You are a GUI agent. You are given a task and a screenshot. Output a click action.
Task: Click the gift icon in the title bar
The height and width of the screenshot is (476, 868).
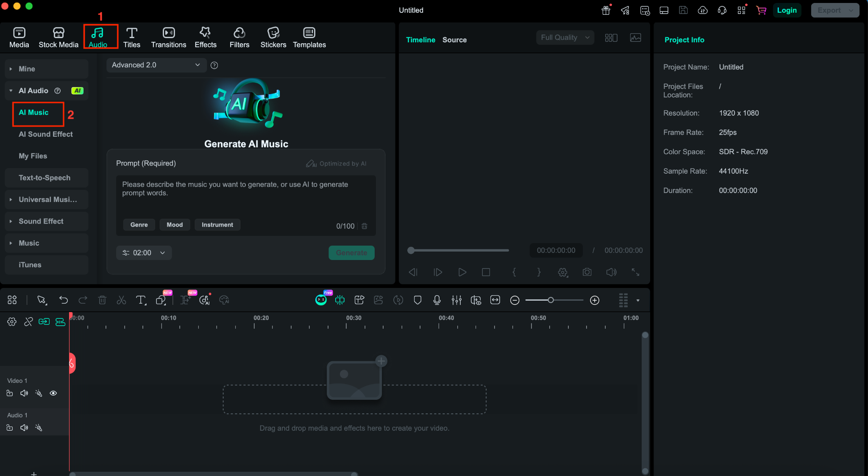point(606,10)
